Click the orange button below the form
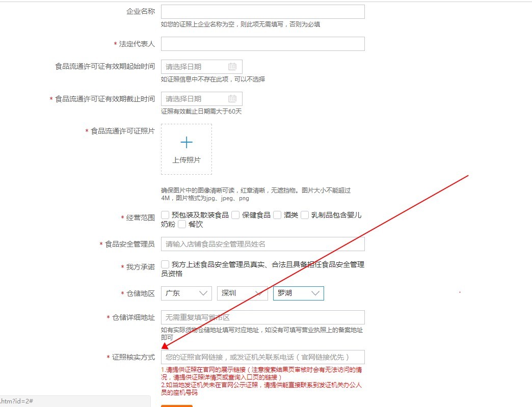Viewport: 532px width, 407px height. coord(176,405)
